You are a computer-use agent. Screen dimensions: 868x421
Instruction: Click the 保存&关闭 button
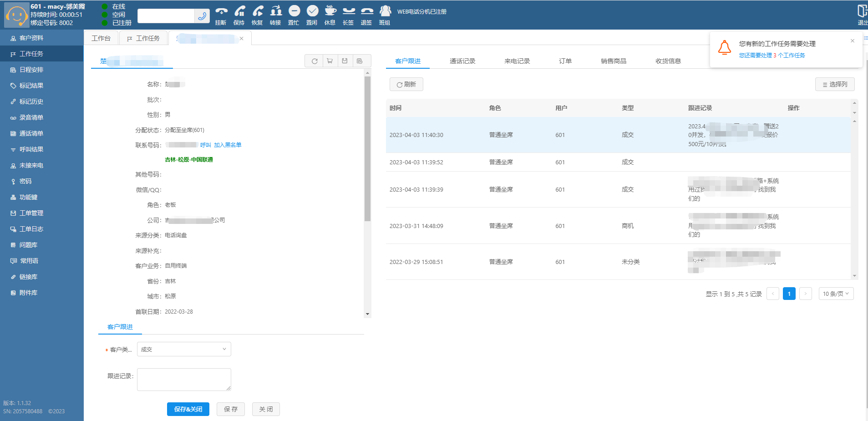click(x=188, y=409)
